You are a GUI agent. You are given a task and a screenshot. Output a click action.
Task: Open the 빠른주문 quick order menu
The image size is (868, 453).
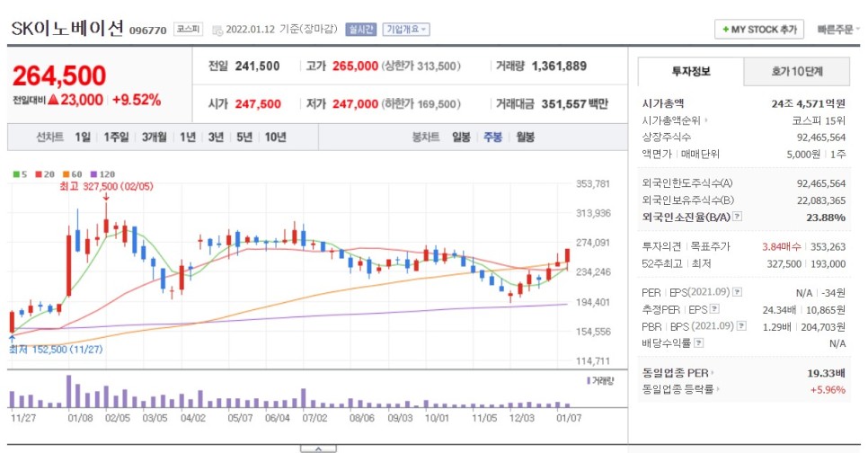point(838,30)
